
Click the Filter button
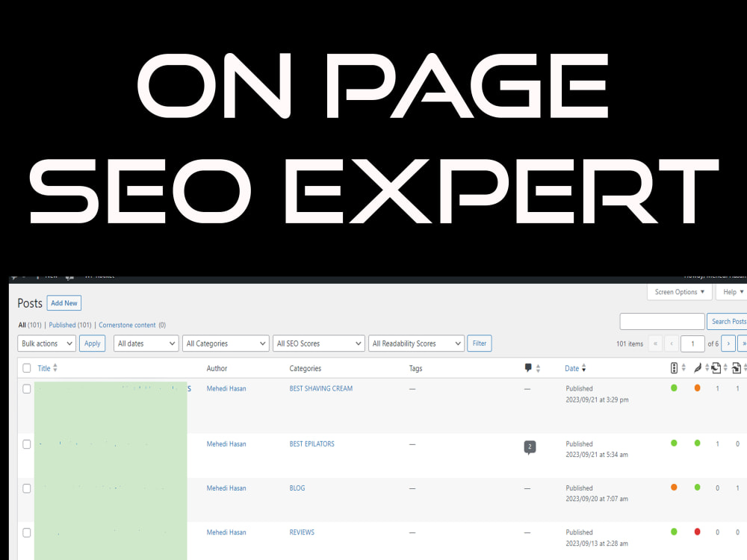(480, 343)
